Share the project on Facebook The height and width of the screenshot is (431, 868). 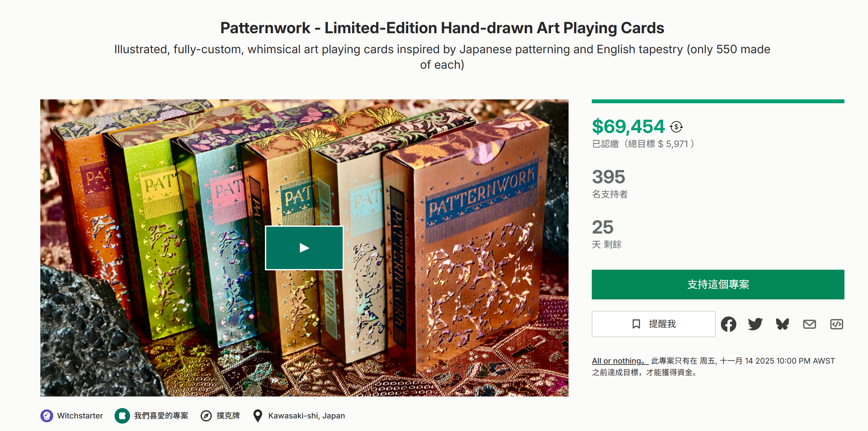[x=728, y=324]
